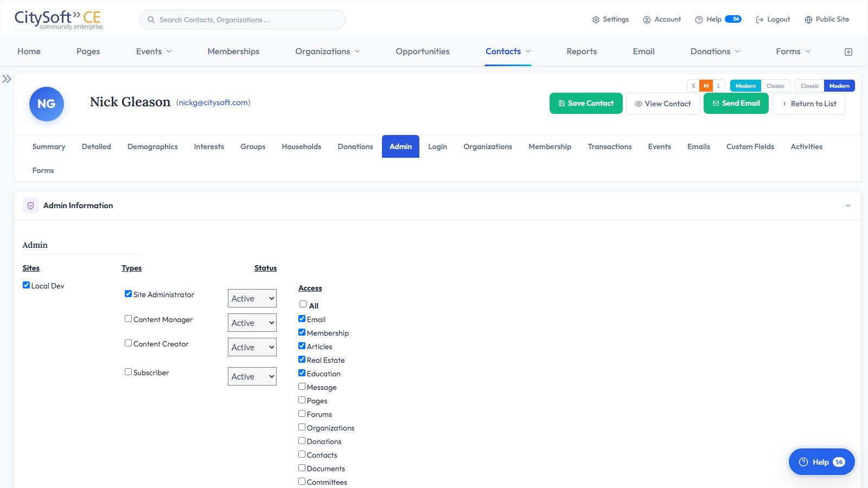Switch to the Forms contact tab

(x=43, y=170)
